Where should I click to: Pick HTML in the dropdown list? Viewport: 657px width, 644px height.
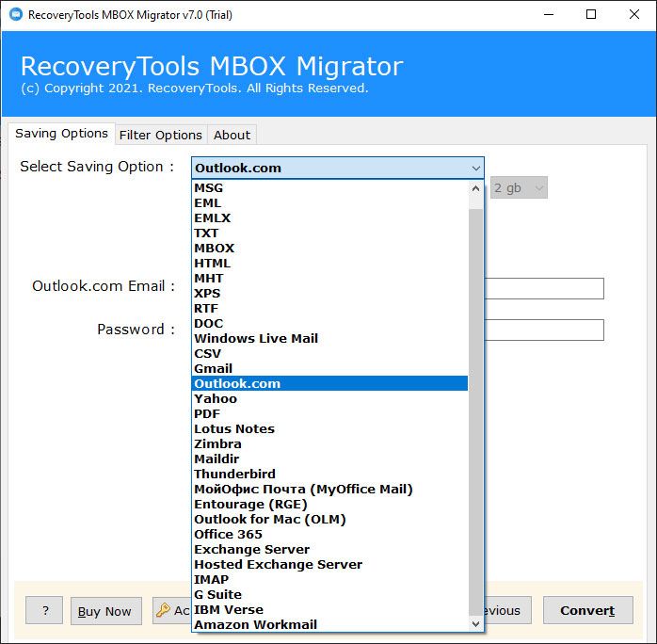pyautogui.click(x=329, y=263)
